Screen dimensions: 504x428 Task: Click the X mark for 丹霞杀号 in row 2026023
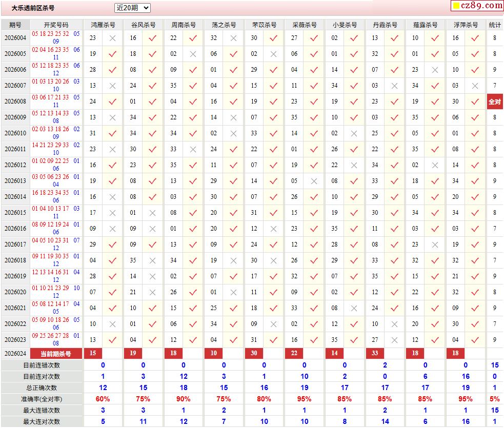tap(394, 340)
